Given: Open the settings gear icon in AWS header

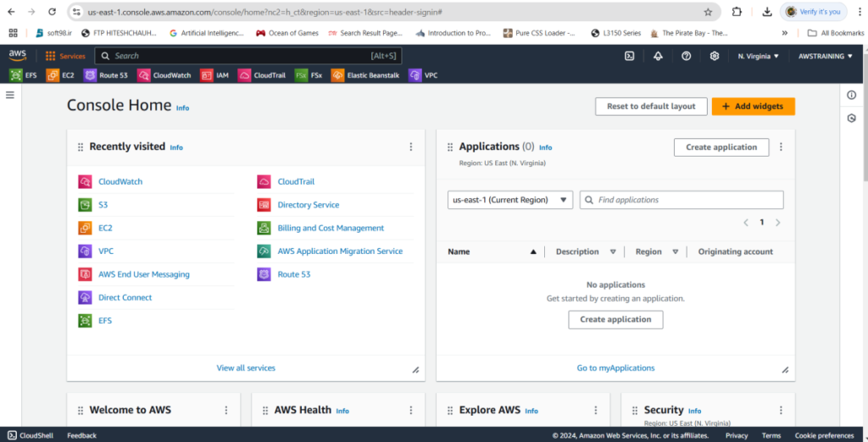Looking at the screenshot, I should click(x=715, y=56).
